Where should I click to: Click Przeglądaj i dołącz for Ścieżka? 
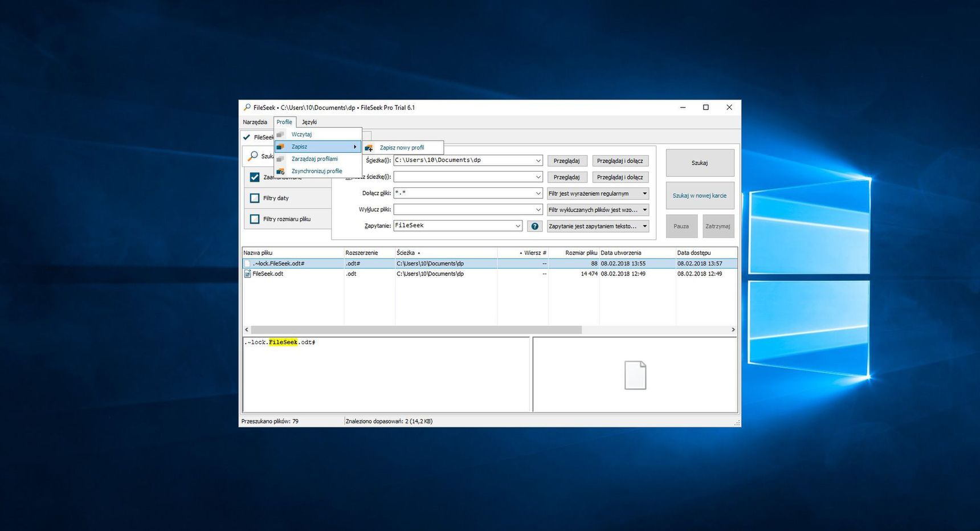[620, 161]
